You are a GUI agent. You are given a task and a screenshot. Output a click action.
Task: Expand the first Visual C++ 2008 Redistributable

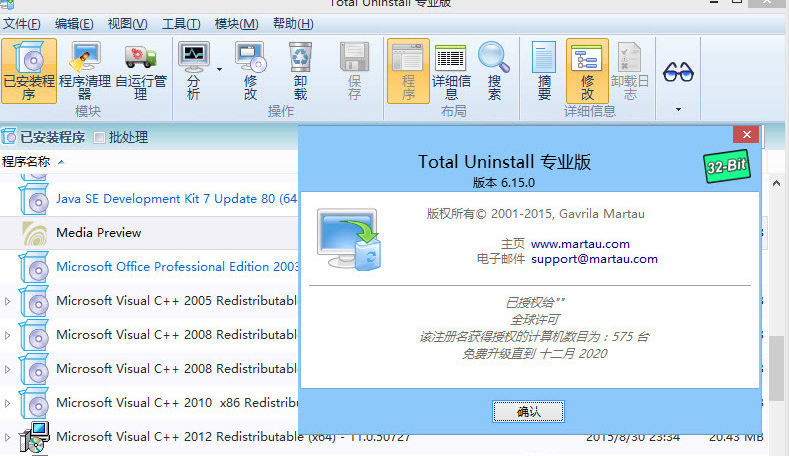pos(8,335)
